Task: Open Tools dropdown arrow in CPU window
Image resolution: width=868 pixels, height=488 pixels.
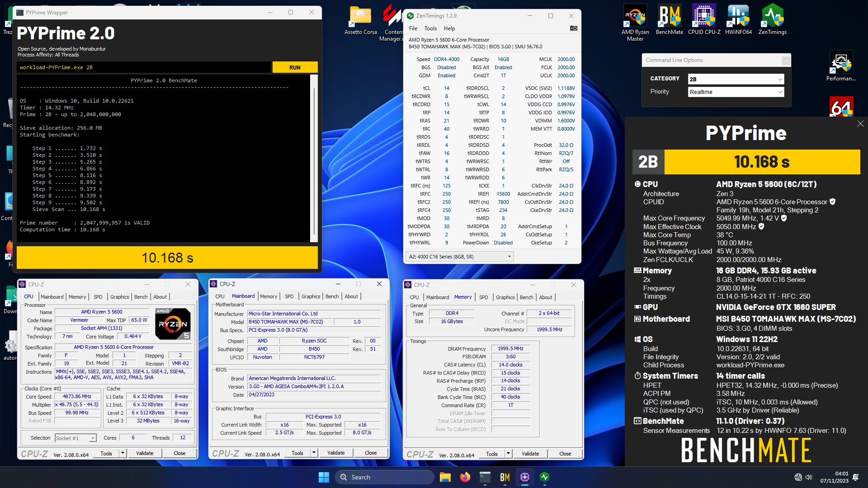Action: coord(123,453)
